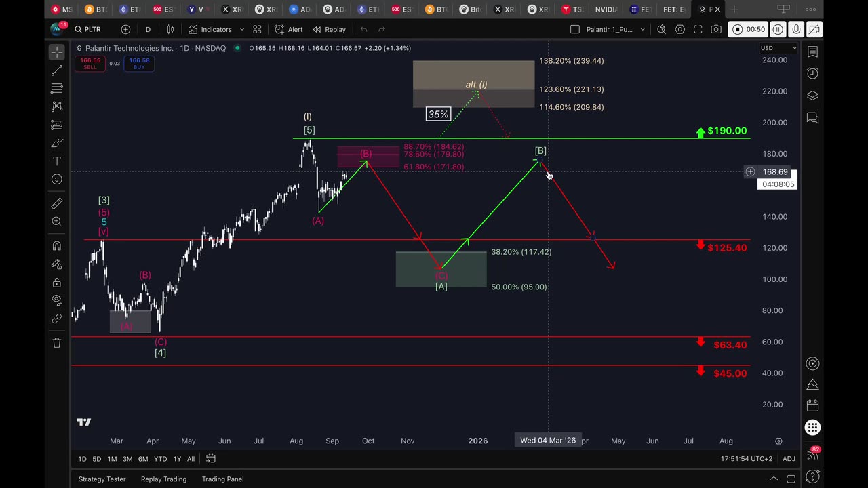Image resolution: width=868 pixels, height=488 pixels.
Task: Open a new browser tab
Action: [x=734, y=9]
